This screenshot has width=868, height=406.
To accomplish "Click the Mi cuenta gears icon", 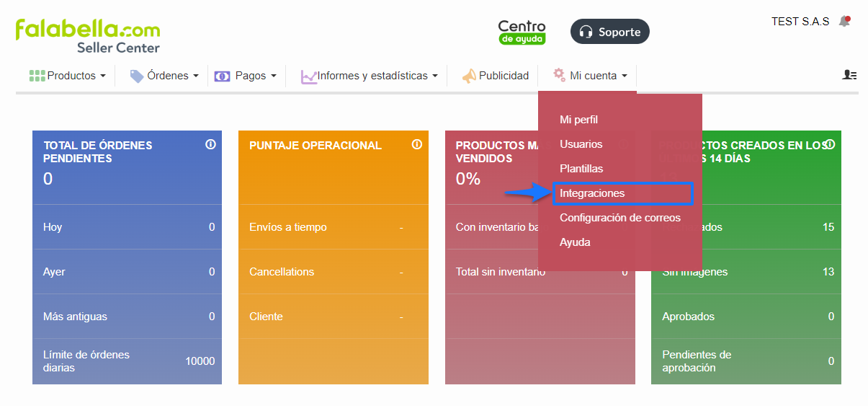I will pyautogui.click(x=559, y=75).
